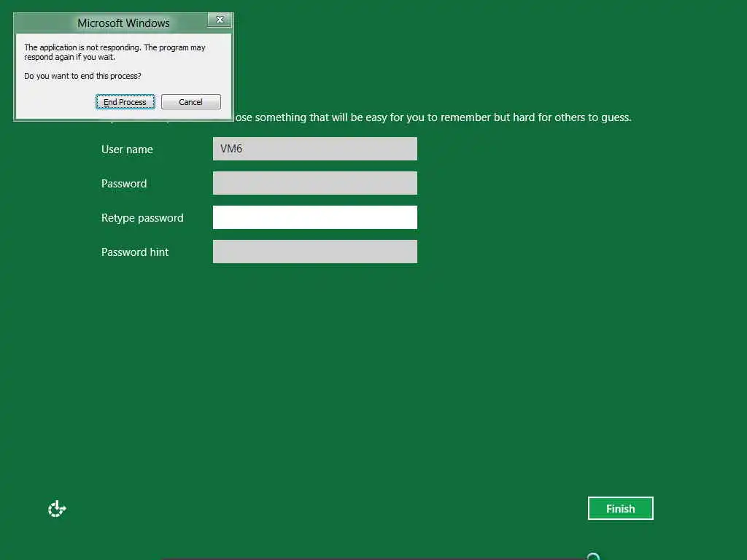Open the Ease of Access icon

57,508
